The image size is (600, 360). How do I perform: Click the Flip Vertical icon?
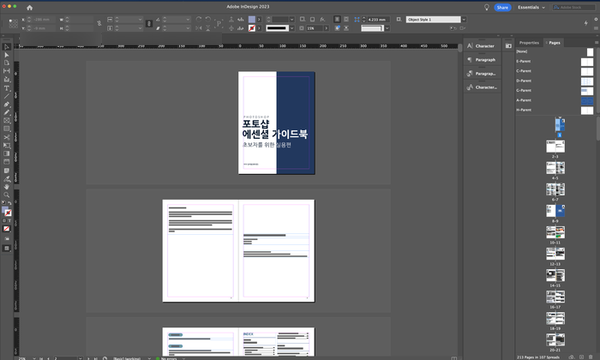(208, 28)
